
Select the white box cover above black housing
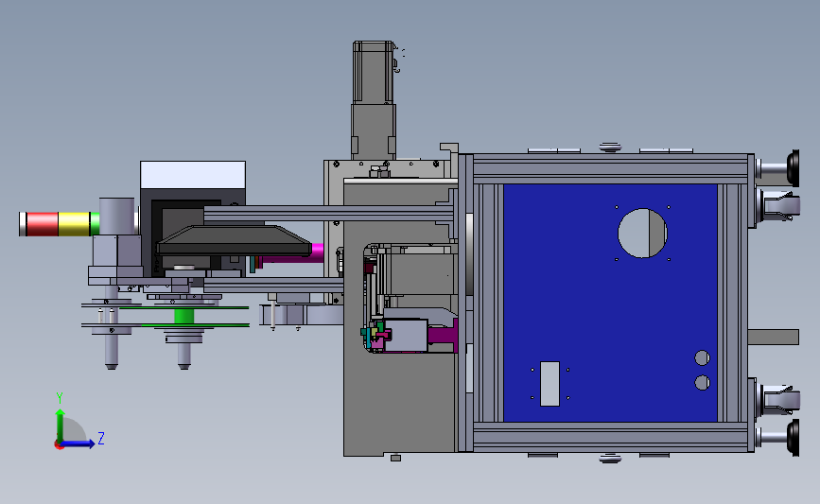pos(193,175)
